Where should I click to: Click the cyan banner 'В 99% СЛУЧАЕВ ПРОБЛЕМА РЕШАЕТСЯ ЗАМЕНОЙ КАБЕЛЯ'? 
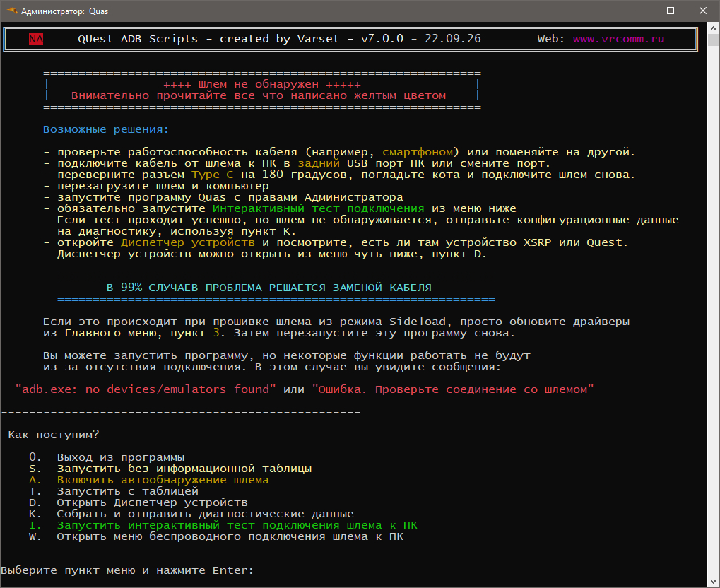(x=269, y=288)
